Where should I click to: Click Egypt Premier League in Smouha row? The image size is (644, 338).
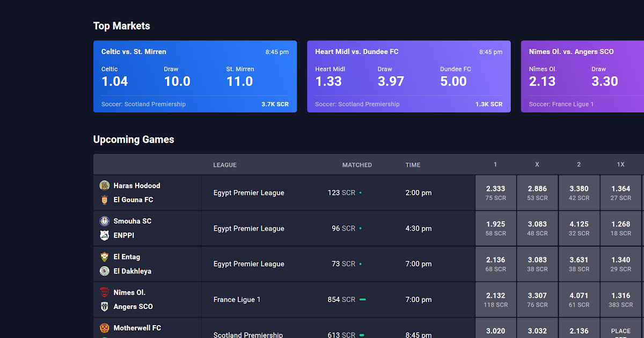click(x=248, y=228)
